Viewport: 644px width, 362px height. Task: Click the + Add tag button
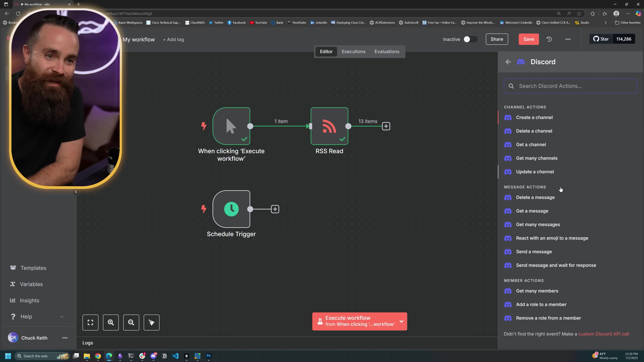click(173, 39)
